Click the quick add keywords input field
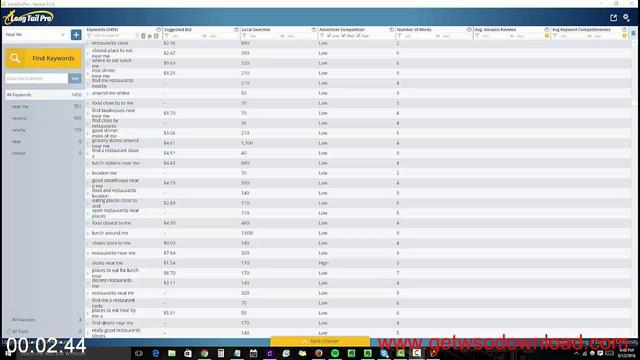This screenshot has width=640, height=360. [36, 78]
